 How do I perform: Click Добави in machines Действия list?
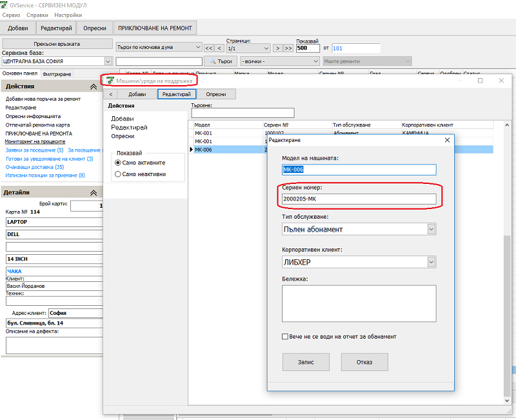tap(123, 119)
